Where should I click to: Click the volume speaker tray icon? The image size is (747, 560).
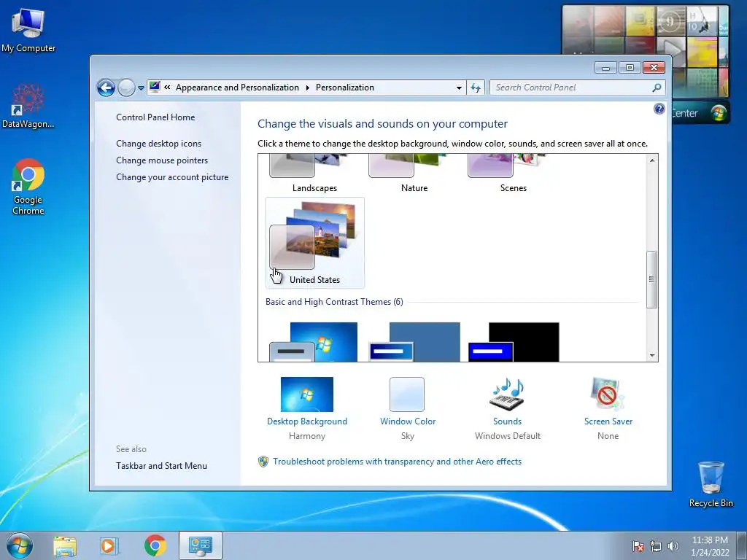tap(673, 546)
